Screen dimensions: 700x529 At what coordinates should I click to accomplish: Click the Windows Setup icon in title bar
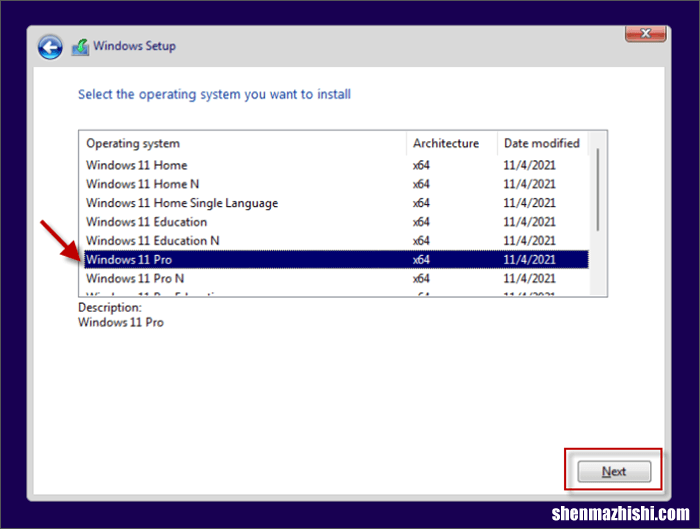tap(80, 47)
